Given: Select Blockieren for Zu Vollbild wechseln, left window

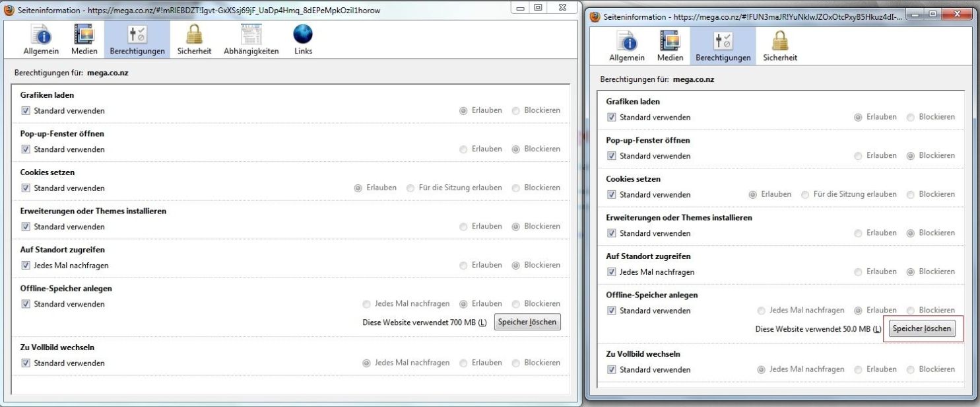Looking at the screenshot, I should (x=516, y=363).
